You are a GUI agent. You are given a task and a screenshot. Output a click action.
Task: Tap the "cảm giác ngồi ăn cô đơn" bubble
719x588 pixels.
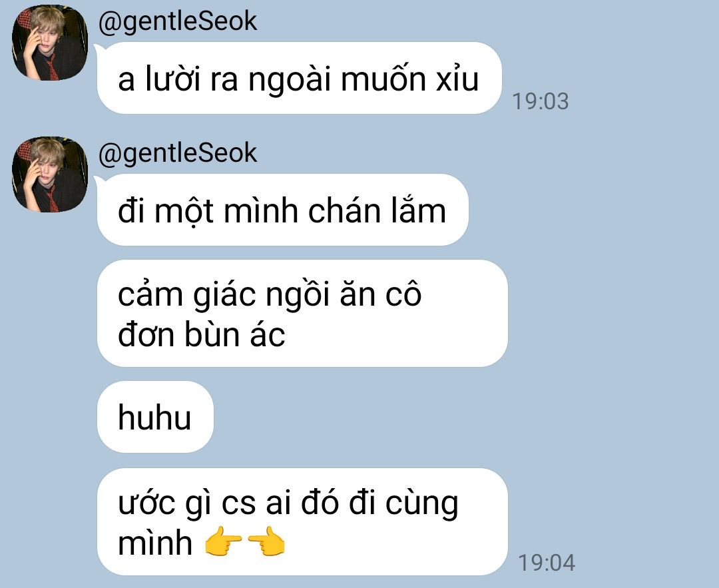(x=302, y=313)
